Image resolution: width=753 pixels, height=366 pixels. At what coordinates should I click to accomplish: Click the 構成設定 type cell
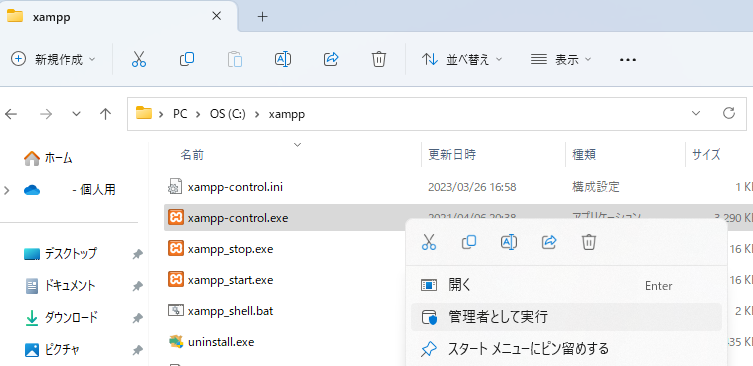[x=595, y=187]
